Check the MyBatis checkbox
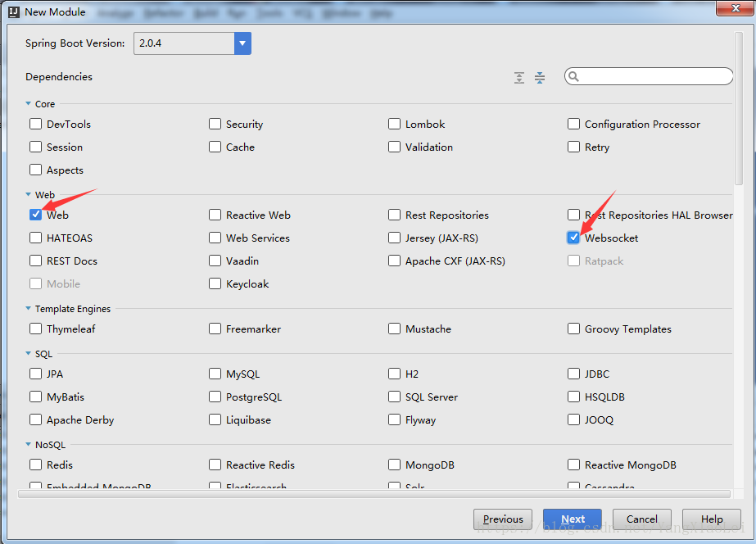The image size is (756, 544). click(x=36, y=397)
